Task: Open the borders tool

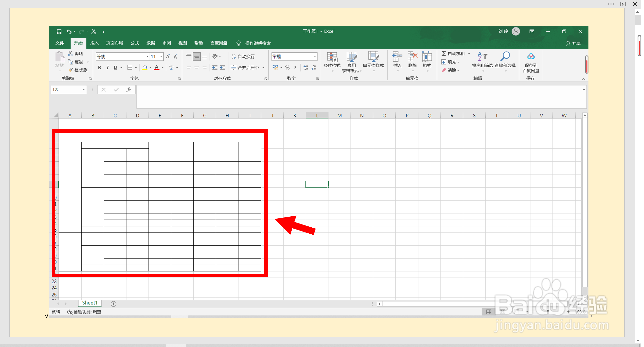Action: tap(130, 68)
